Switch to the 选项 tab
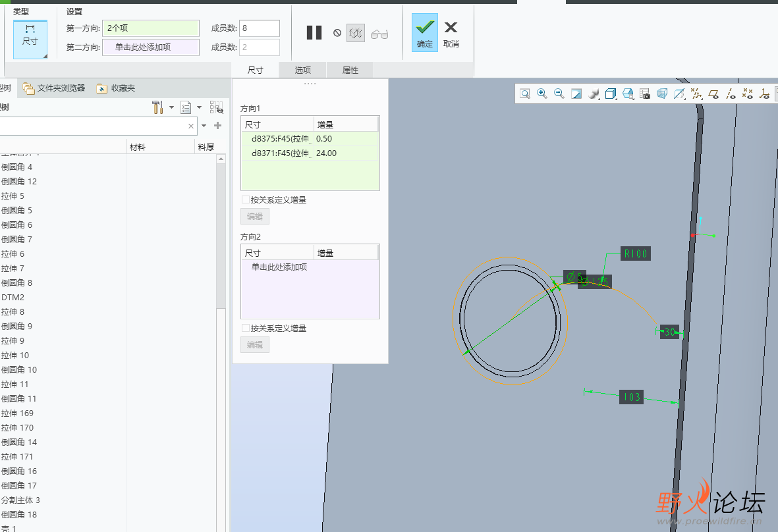The height and width of the screenshot is (532, 778). 302,70
